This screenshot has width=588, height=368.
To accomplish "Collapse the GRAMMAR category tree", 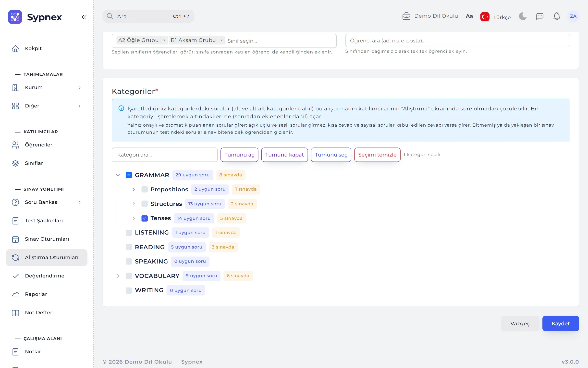I will click(x=118, y=175).
